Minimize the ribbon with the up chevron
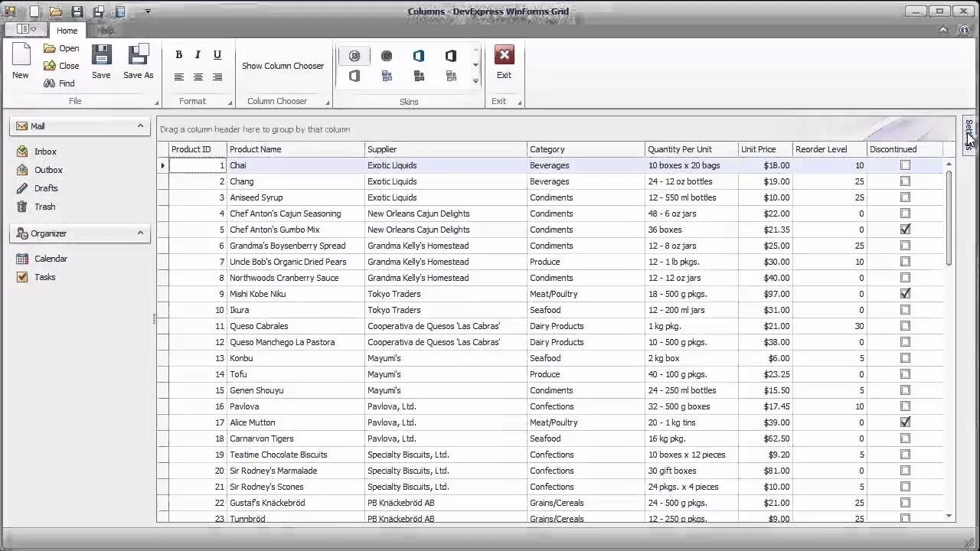This screenshot has height=551, width=980. [943, 30]
